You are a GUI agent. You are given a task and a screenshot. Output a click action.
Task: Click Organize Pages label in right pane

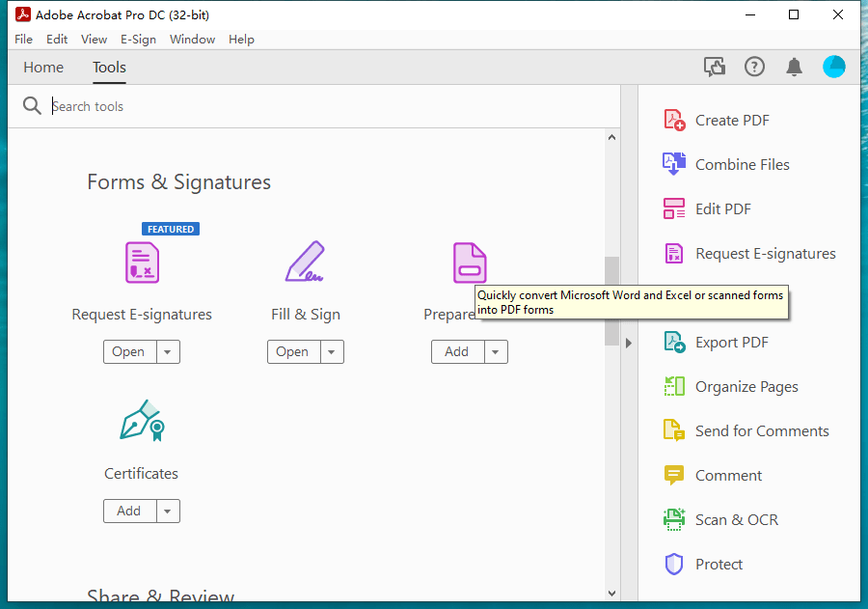(x=746, y=387)
